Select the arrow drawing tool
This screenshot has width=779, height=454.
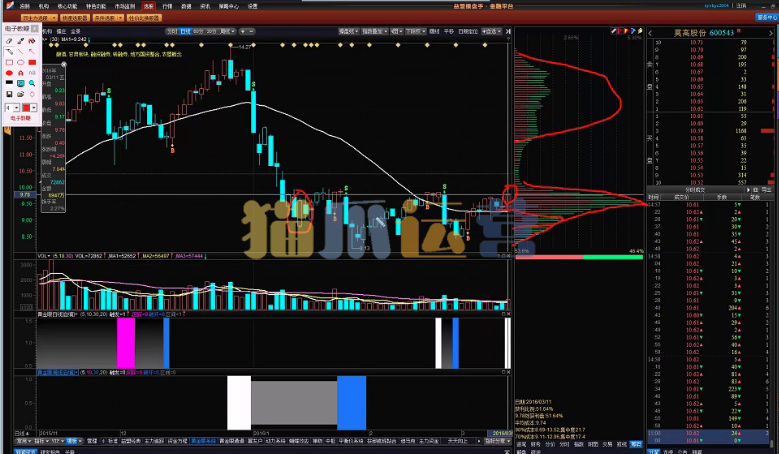[32, 52]
